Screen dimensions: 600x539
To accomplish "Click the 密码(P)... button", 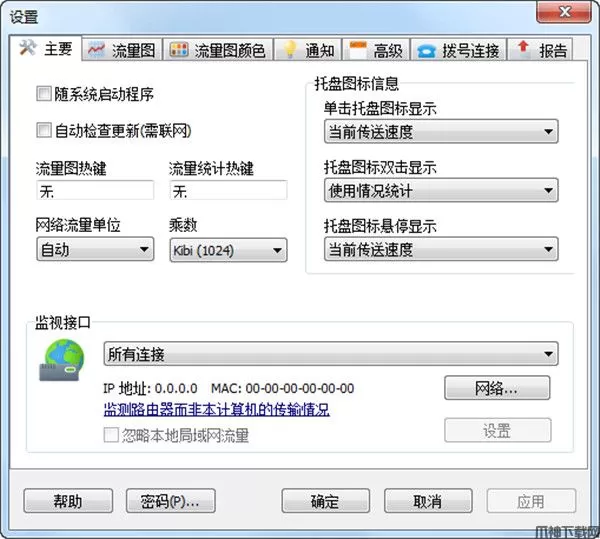I will 171,501.
